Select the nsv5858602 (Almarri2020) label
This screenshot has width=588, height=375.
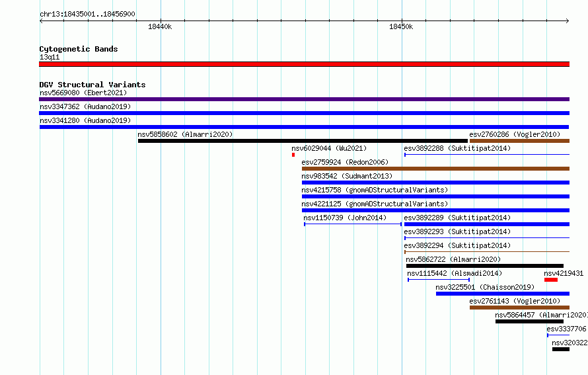click(185, 134)
